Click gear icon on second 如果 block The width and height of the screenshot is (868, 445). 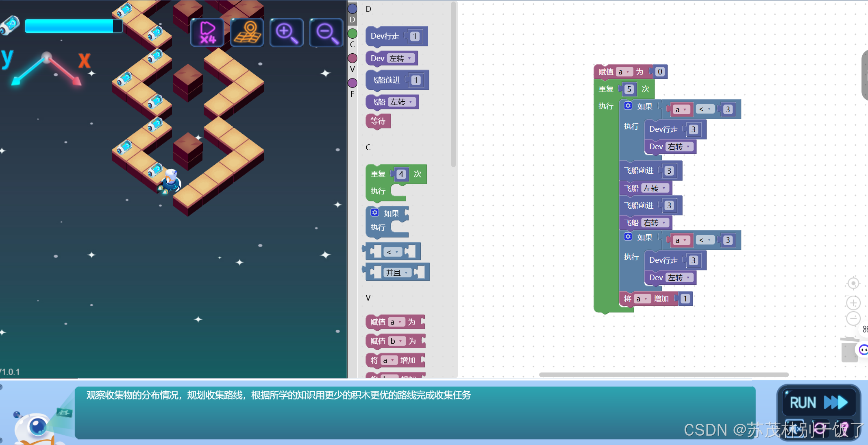coord(628,237)
